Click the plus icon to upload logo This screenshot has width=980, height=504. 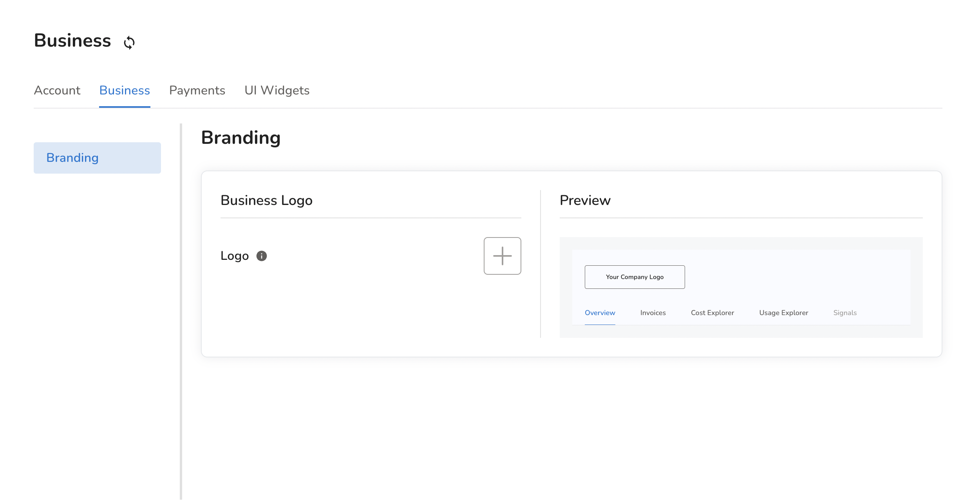[x=502, y=256]
